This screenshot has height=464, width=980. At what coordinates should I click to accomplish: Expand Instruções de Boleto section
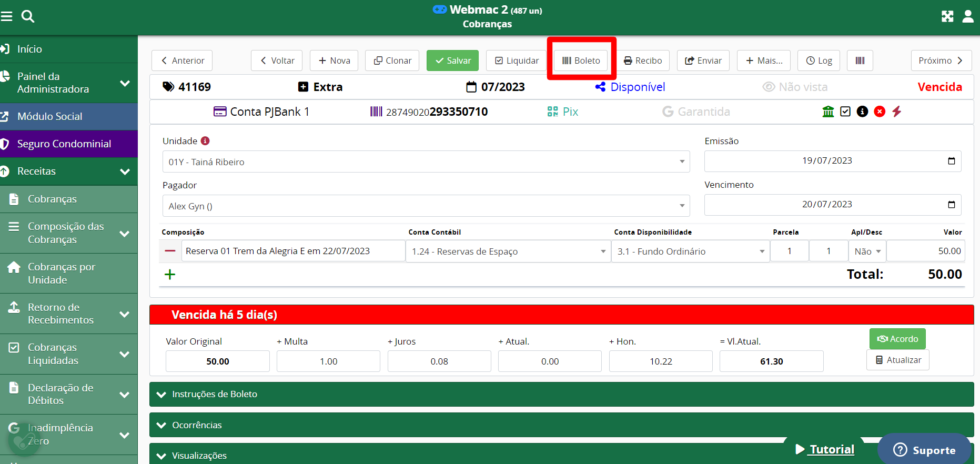coord(561,394)
